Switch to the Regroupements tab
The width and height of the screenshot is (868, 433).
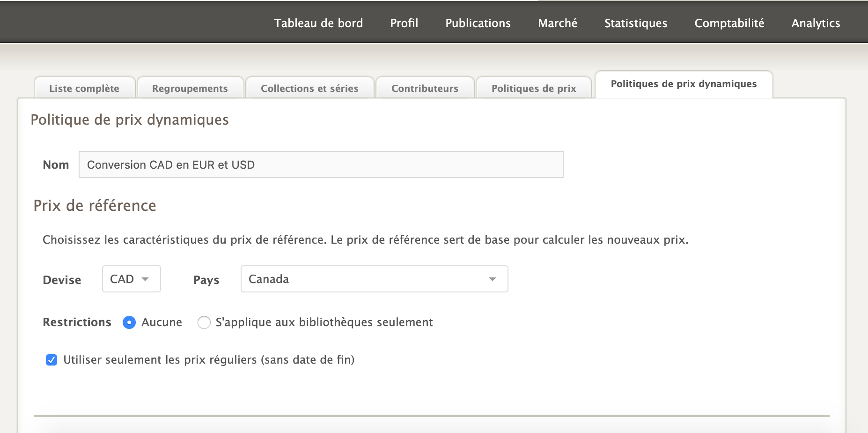[x=190, y=88]
